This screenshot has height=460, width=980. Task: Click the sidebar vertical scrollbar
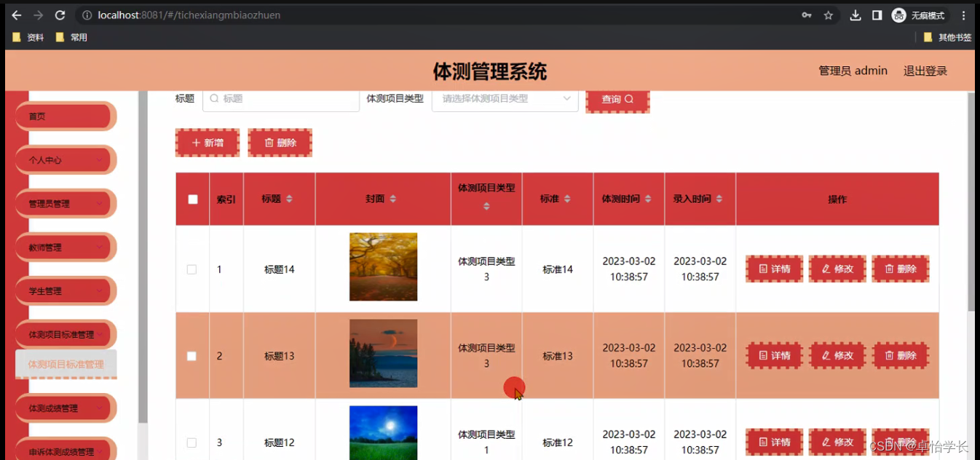coord(143,257)
